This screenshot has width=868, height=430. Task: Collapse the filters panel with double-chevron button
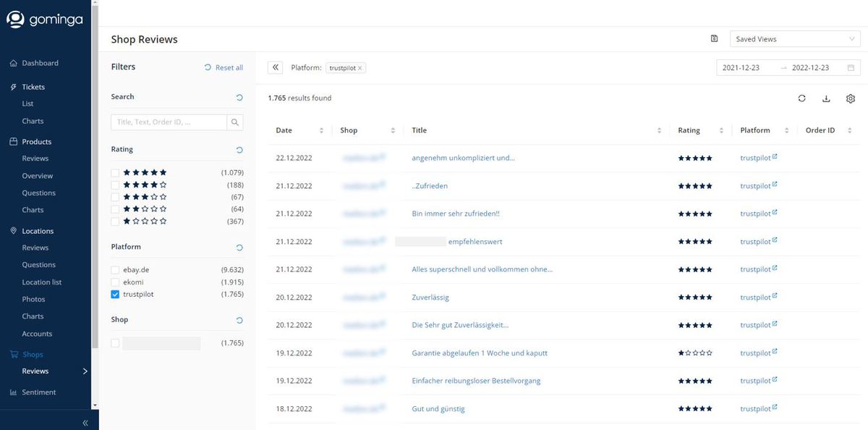pos(275,67)
